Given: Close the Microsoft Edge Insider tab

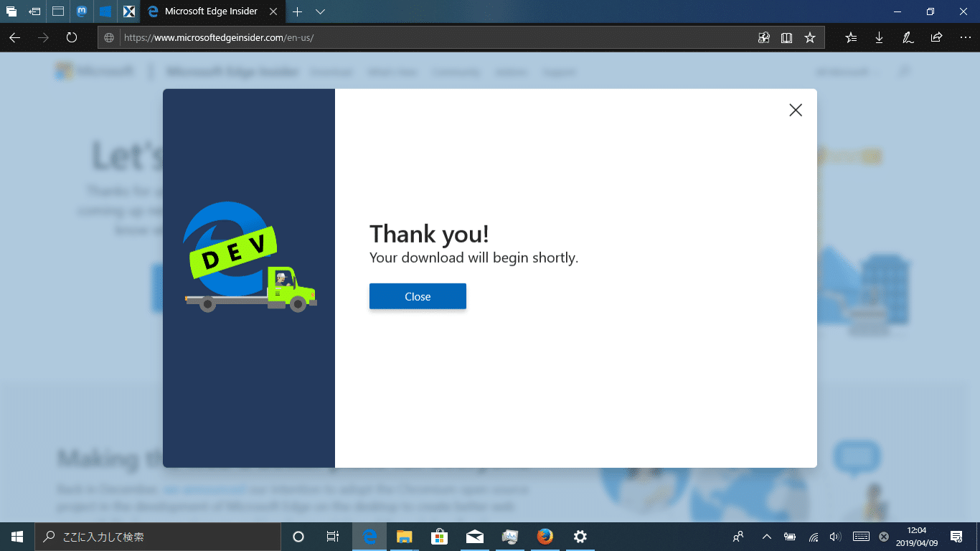Looking at the screenshot, I should (x=273, y=11).
